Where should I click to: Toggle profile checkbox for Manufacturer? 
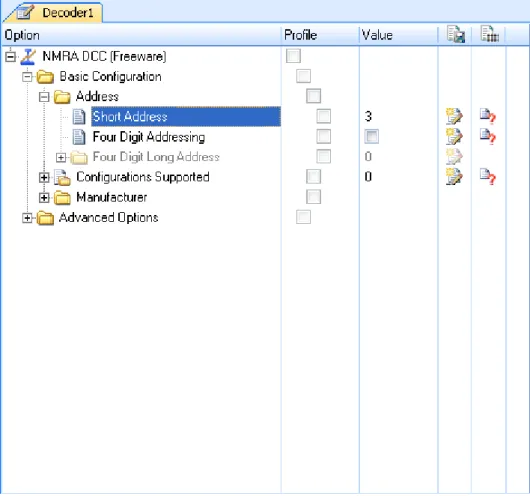point(313,197)
